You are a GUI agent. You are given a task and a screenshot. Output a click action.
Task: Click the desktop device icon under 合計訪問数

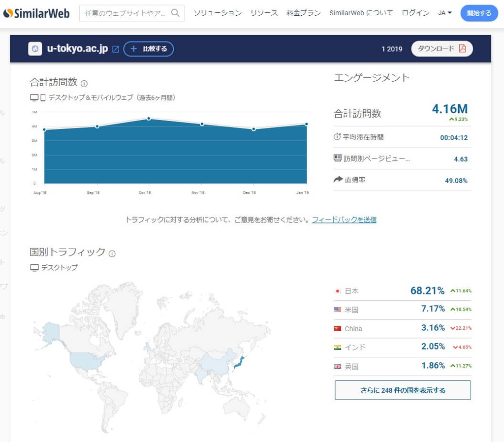(34, 98)
